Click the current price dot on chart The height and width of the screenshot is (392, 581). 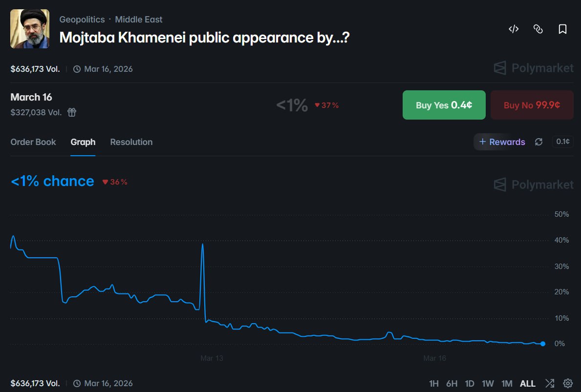click(x=543, y=344)
